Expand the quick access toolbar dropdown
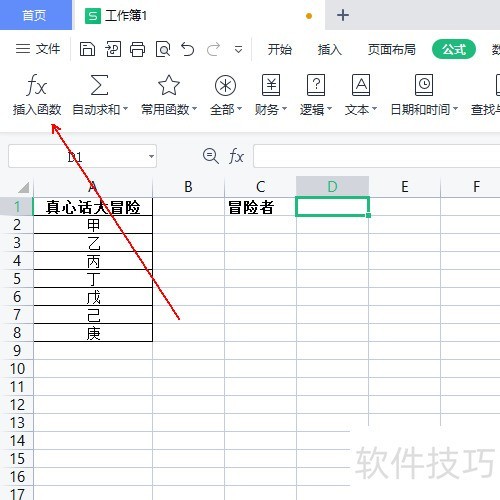 coord(238,50)
